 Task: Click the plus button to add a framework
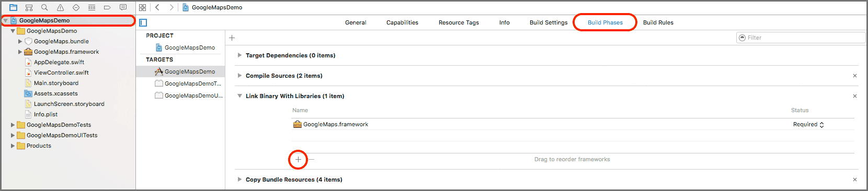click(x=298, y=159)
